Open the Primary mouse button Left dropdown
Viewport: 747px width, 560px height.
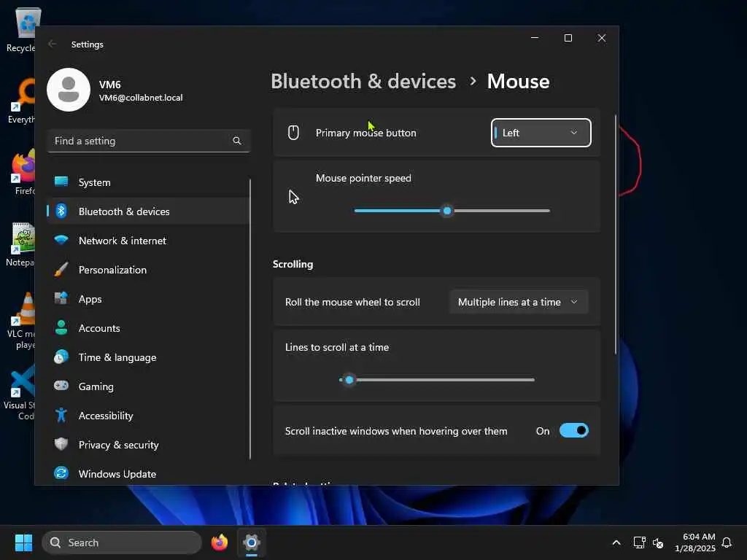(541, 133)
